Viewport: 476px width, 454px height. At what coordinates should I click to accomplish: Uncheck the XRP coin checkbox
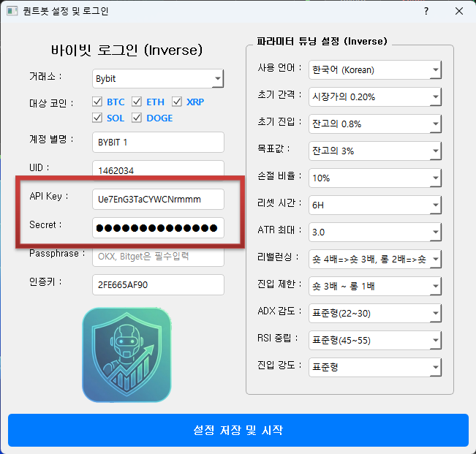(x=177, y=102)
